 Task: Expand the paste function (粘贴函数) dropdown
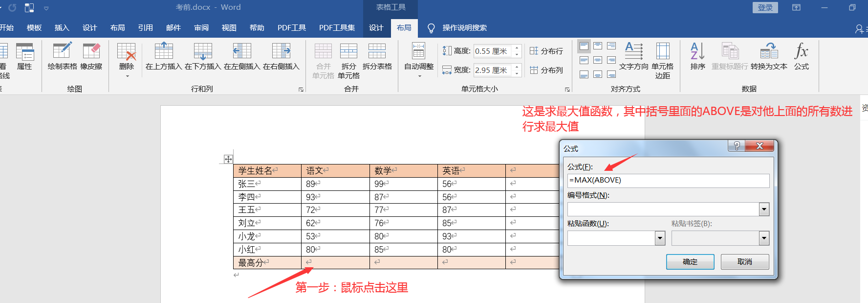click(x=660, y=238)
